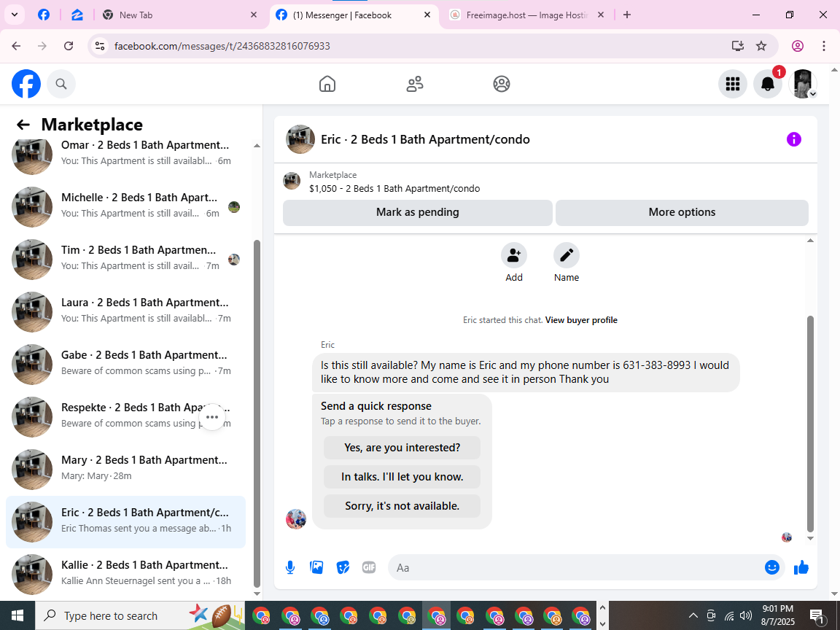The image size is (840, 630).
Task: Choose a sticker icon
Action: tap(343, 567)
